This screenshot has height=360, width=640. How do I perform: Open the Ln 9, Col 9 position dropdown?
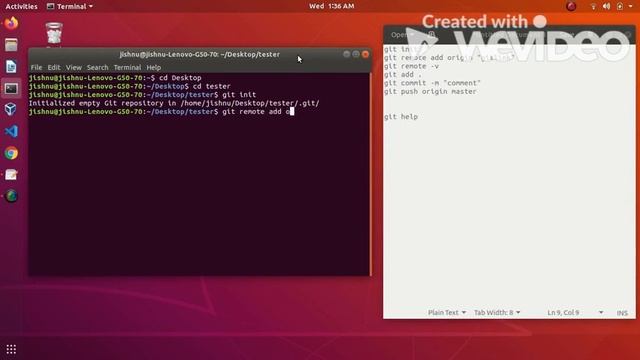point(575,312)
